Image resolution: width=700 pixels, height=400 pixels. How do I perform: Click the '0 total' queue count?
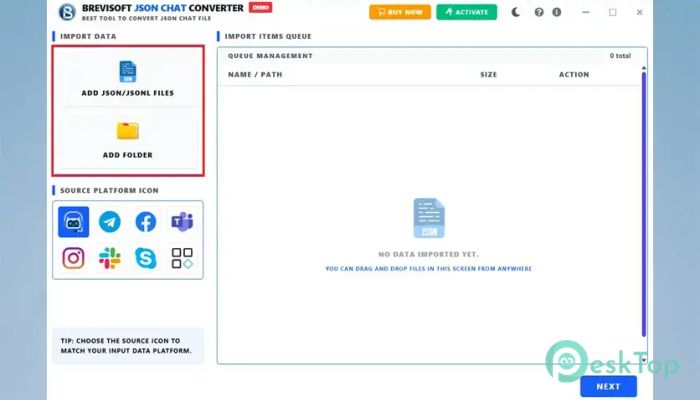(620, 56)
